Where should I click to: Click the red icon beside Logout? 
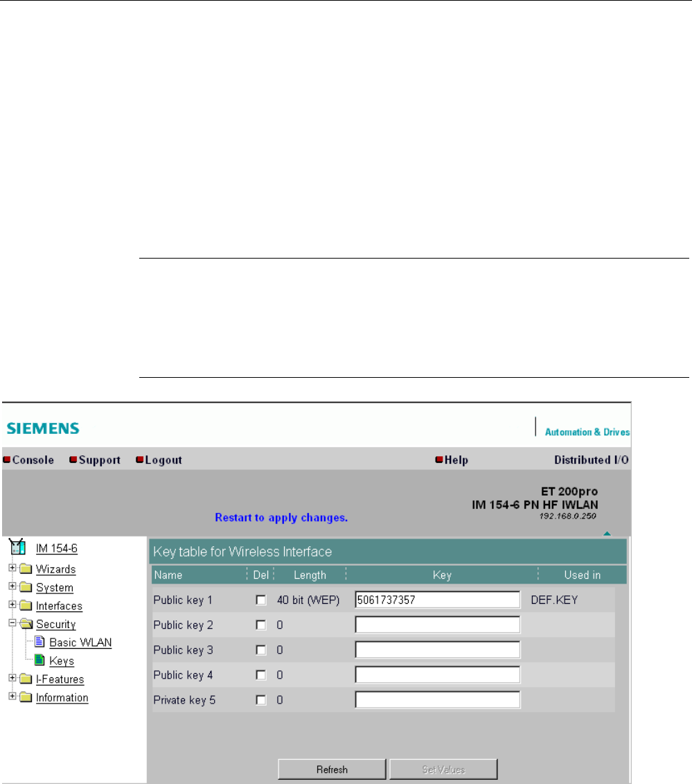pyautogui.click(x=140, y=460)
